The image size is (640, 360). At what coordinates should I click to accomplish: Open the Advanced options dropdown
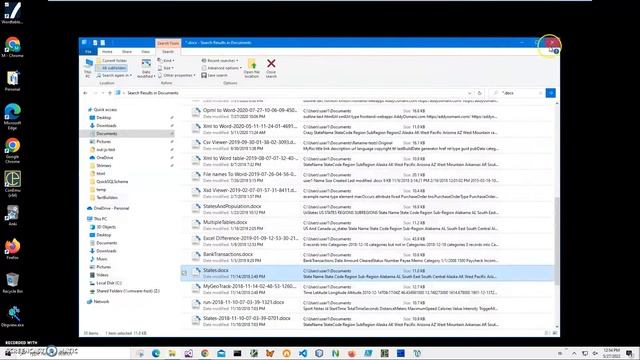coord(221,68)
